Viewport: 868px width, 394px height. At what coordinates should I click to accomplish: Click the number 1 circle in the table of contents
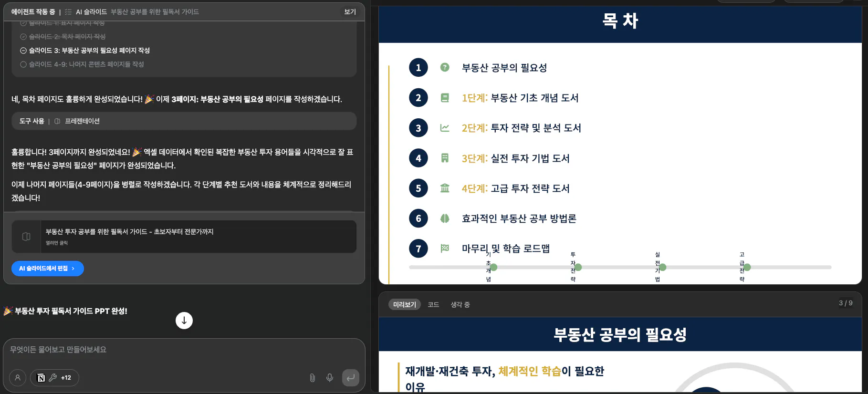(418, 68)
